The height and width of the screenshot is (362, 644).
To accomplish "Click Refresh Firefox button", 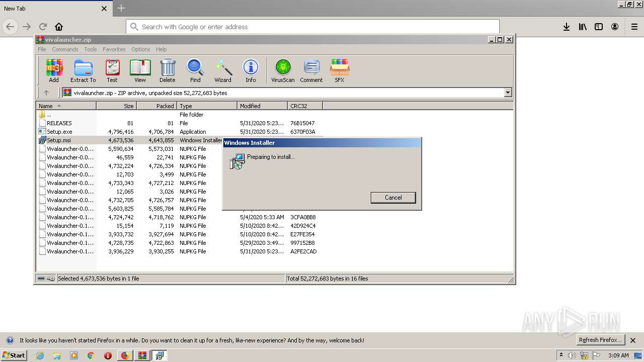I will coord(600,340).
